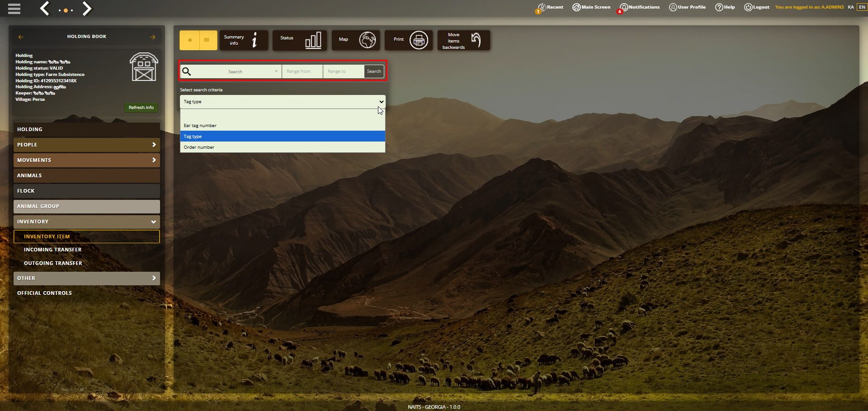Image resolution: width=868 pixels, height=411 pixels.
Task: Go forward using the large right chevron
Action: [x=87, y=8]
